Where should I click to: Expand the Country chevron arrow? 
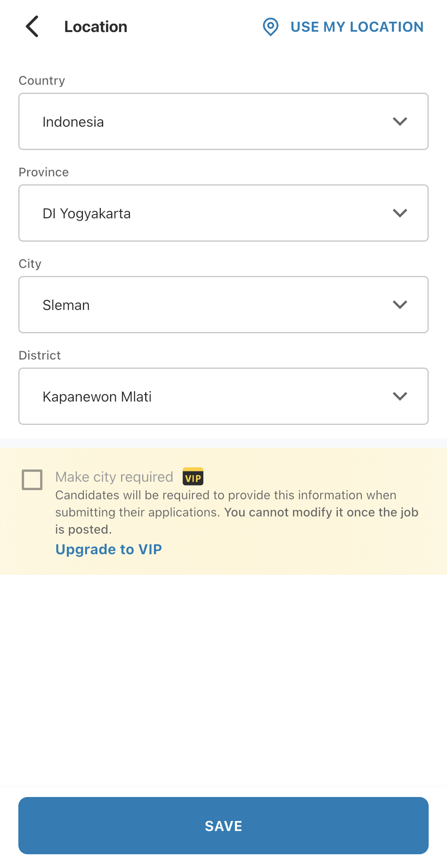(400, 121)
